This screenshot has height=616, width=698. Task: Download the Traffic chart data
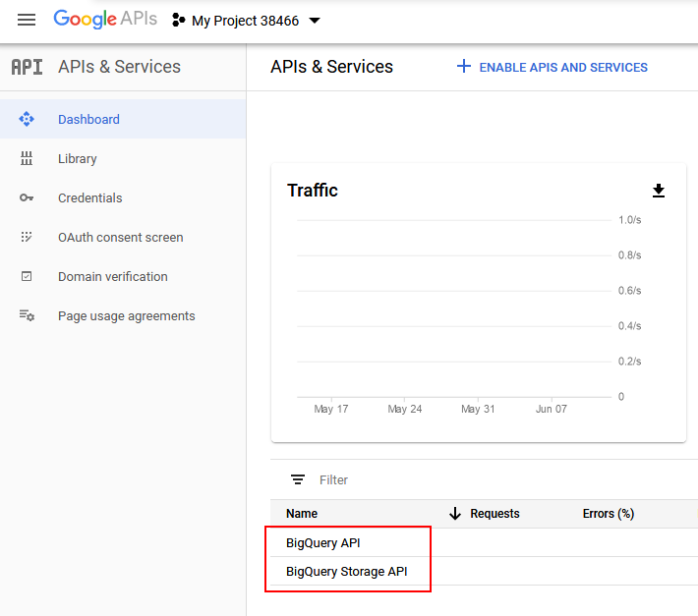659,191
